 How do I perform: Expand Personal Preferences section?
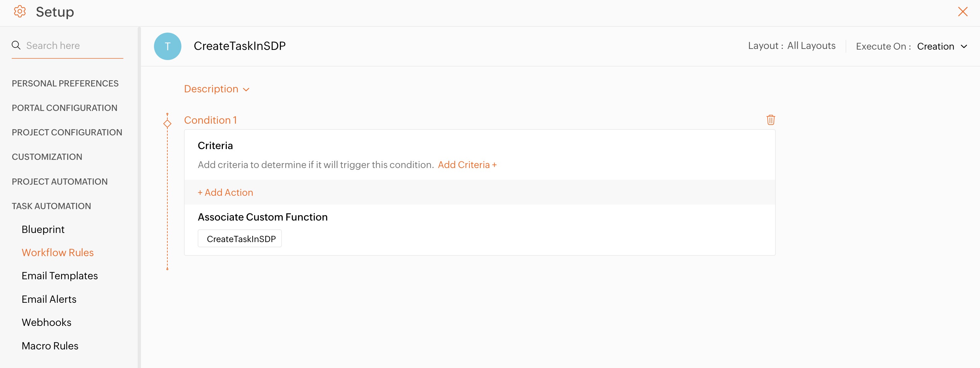65,83
